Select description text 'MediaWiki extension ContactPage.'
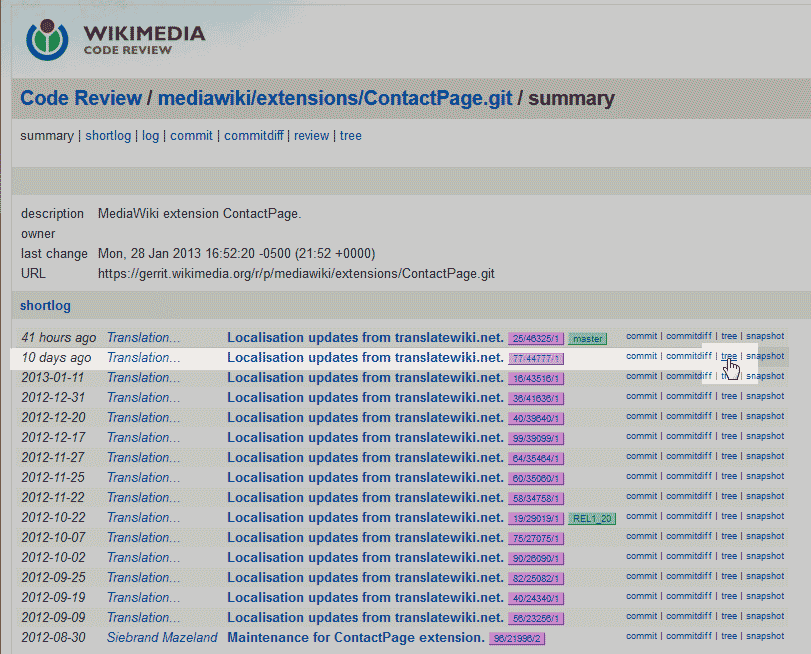 coord(200,214)
